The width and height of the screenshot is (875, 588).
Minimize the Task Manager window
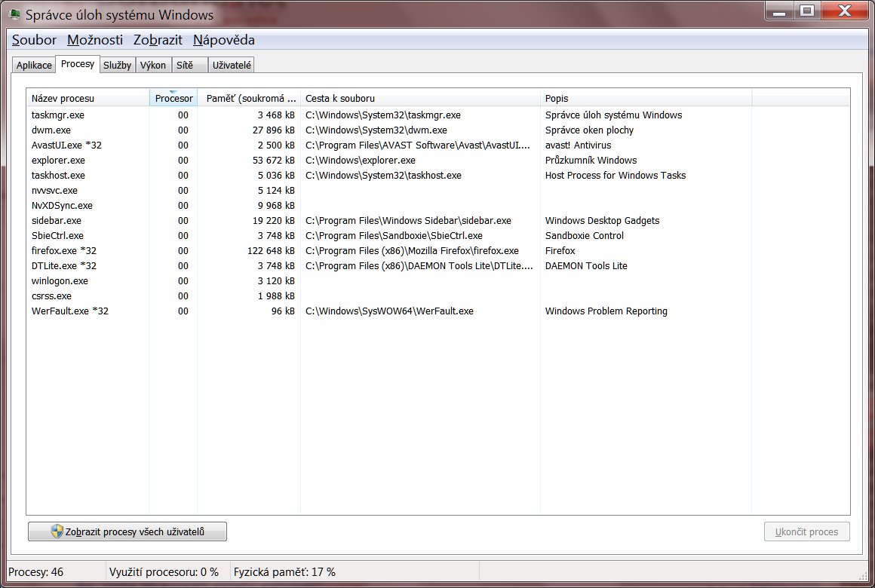[779, 11]
